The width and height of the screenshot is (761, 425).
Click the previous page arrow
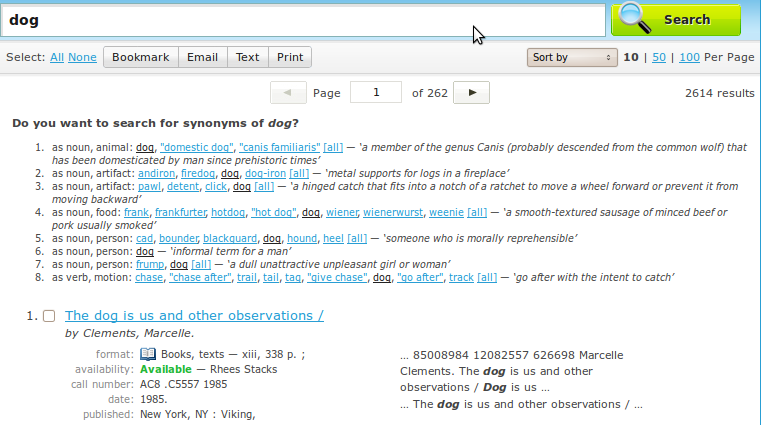click(x=288, y=93)
